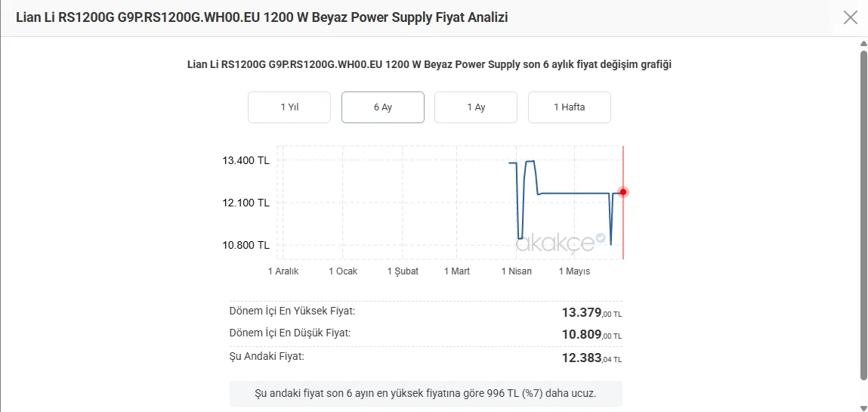The image size is (868, 412).
Task: Switch chart to 1 Hafta range
Action: (569, 107)
